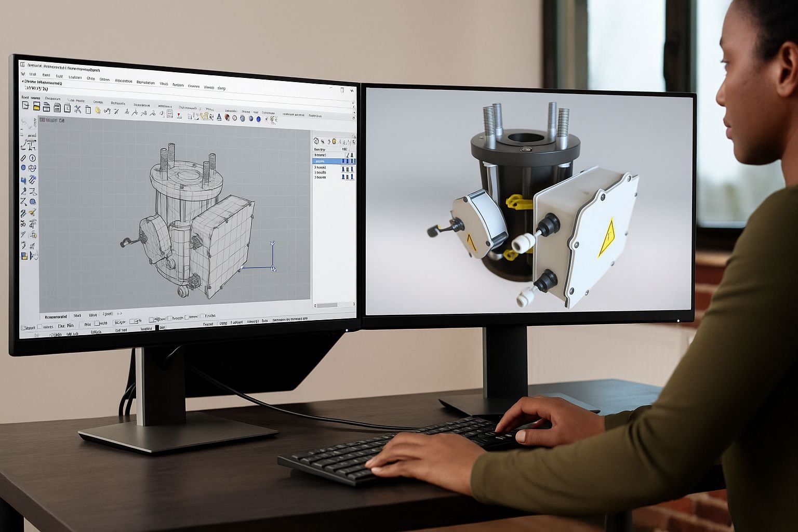Click the yellow Copy document toolbar icon
Viewport: 798px width, 532px height.
pos(98,110)
